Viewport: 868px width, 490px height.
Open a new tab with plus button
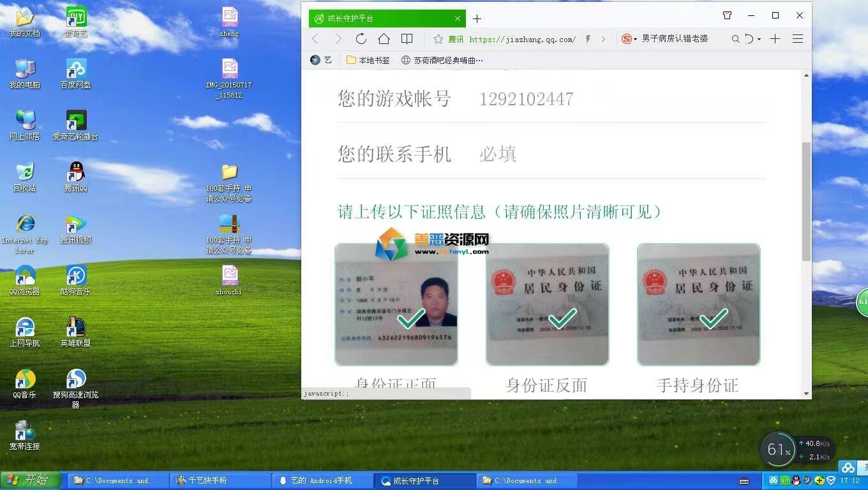pyautogui.click(x=477, y=19)
